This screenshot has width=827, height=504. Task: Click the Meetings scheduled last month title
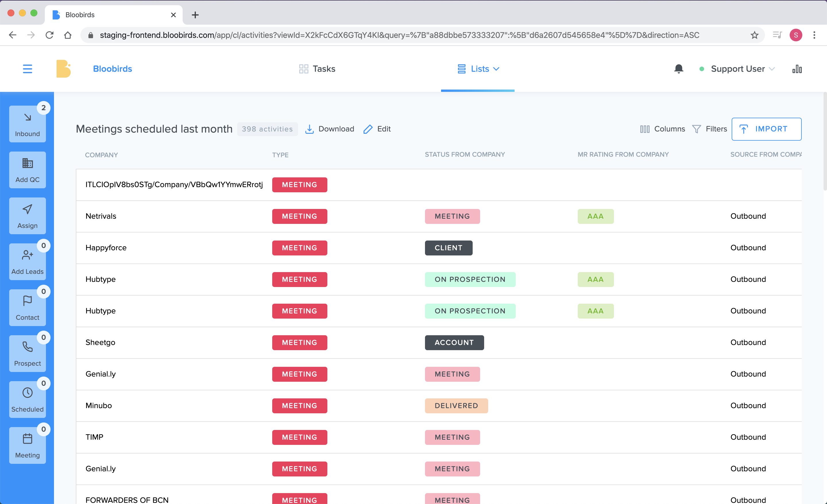click(154, 129)
